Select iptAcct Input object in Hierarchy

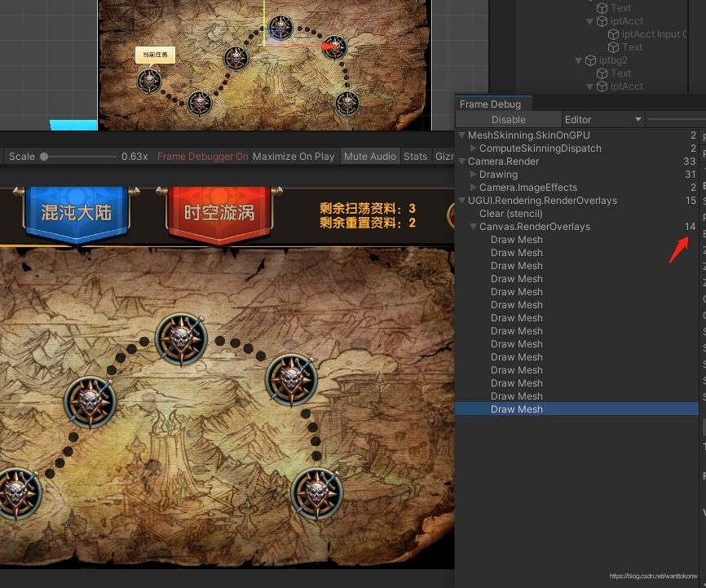(x=654, y=34)
